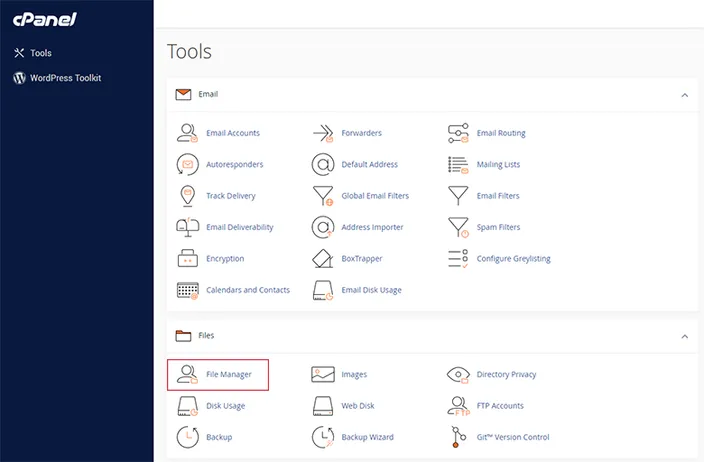Screen dimensions: 704x462
Task: Open the File Manager link
Action: (x=229, y=374)
